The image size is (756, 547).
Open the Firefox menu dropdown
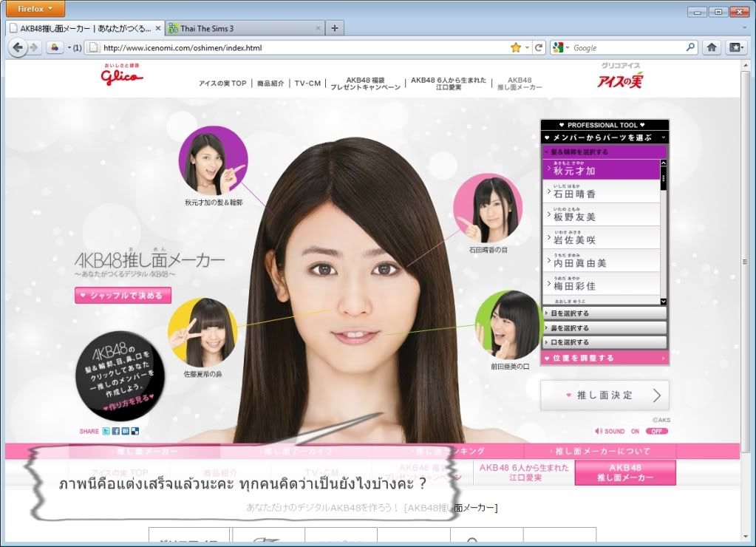[x=34, y=9]
